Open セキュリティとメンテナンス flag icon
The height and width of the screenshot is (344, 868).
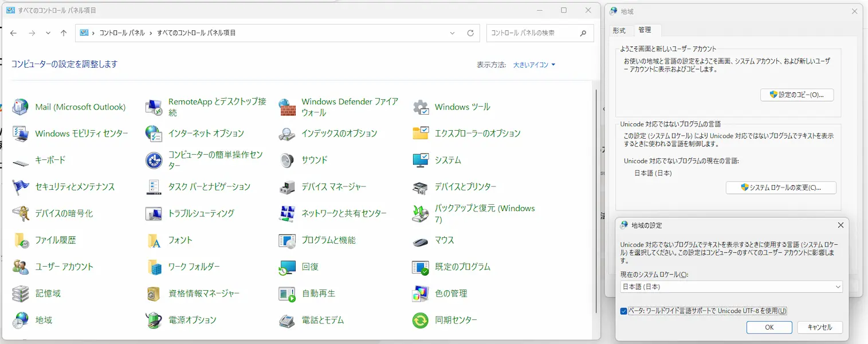[21, 187]
